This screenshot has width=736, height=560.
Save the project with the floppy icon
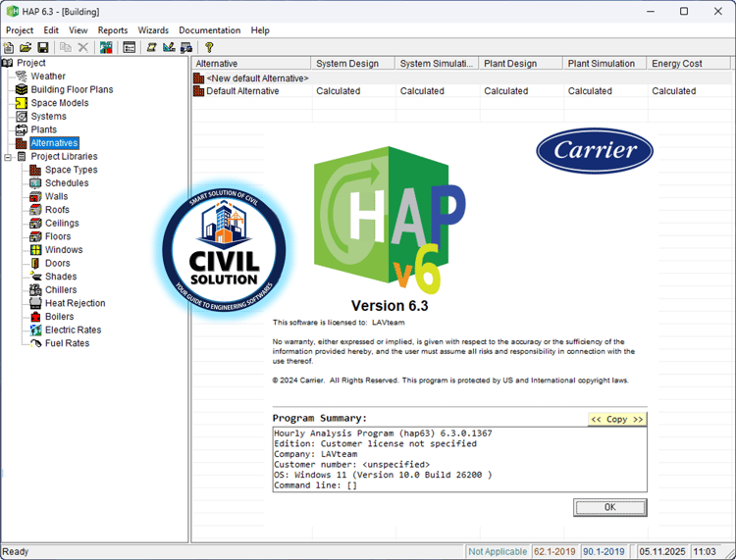(x=43, y=47)
